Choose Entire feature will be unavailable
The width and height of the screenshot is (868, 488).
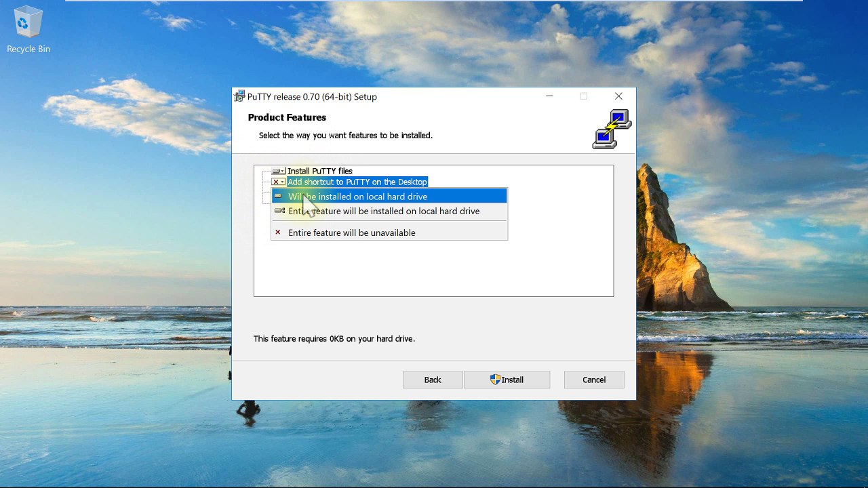(389, 232)
